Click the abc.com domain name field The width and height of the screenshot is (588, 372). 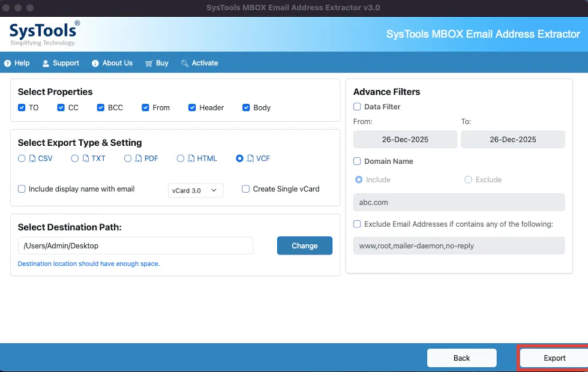tap(459, 203)
